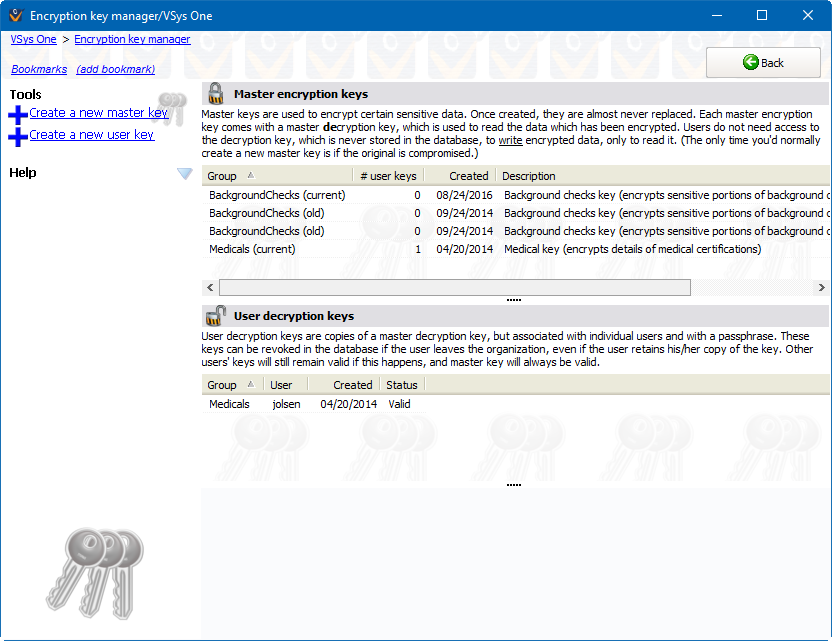This screenshot has width=832, height=641.
Task: Select the Medicals (current) master key row
Action: pos(252,249)
